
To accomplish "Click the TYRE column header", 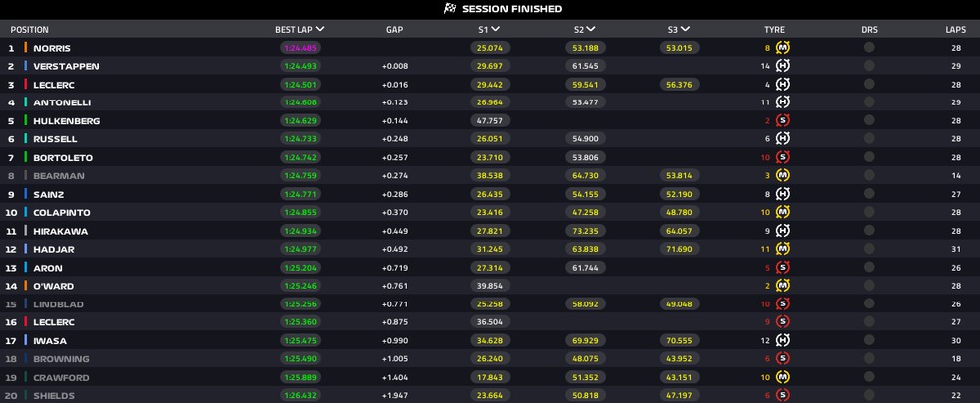I will tap(774, 30).
